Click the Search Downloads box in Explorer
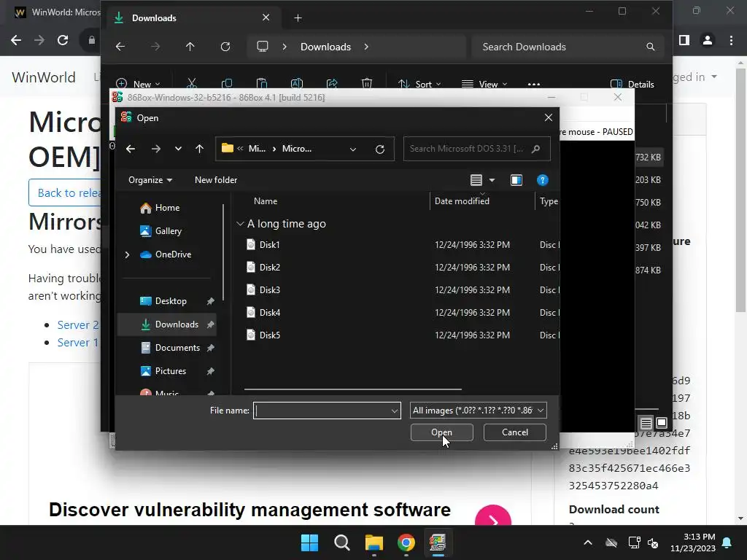The image size is (747, 560). point(568,47)
